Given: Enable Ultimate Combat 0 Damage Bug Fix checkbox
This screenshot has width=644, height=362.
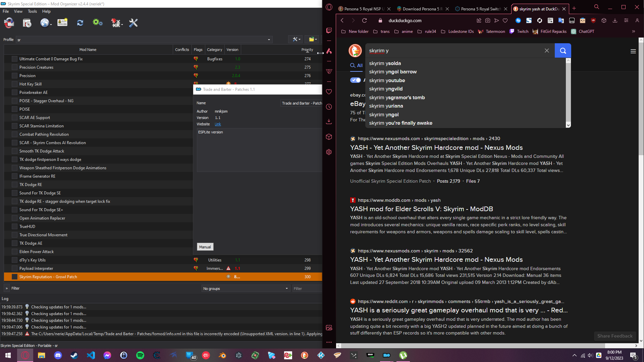Looking at the screenshot, I should pos(14,59).
